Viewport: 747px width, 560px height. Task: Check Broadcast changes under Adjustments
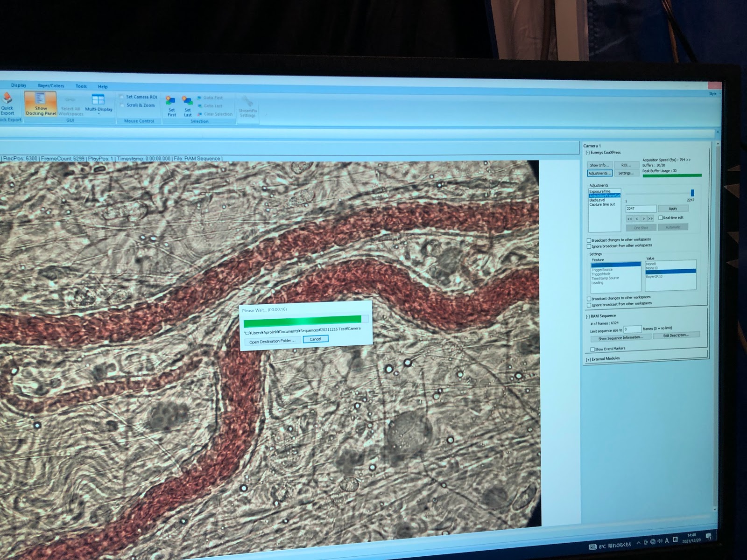[x=589, y=240]
